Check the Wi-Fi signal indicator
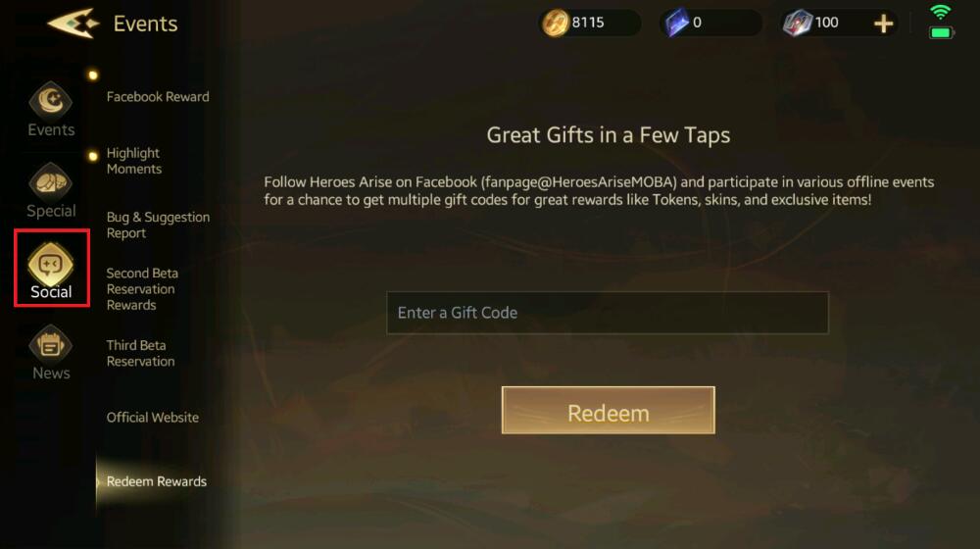Screen dimensions: 980x549 tap(940, 12)
